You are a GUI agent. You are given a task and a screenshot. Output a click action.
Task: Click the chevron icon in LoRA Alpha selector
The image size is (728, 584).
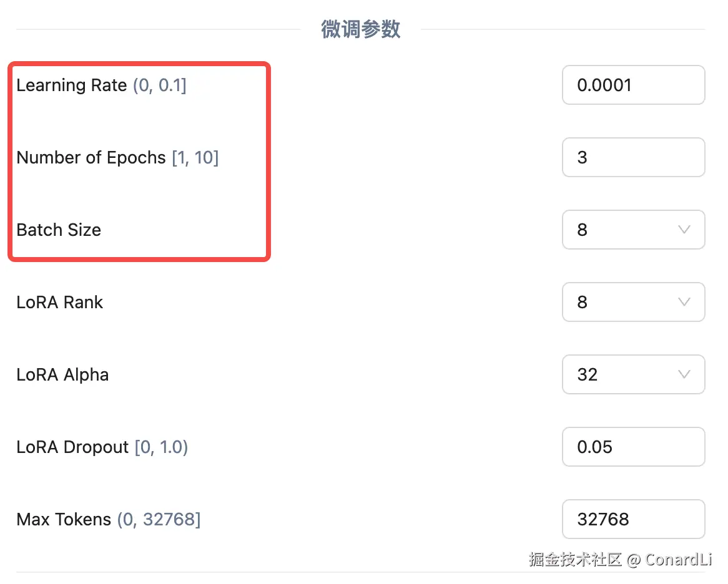pos(684,374)
